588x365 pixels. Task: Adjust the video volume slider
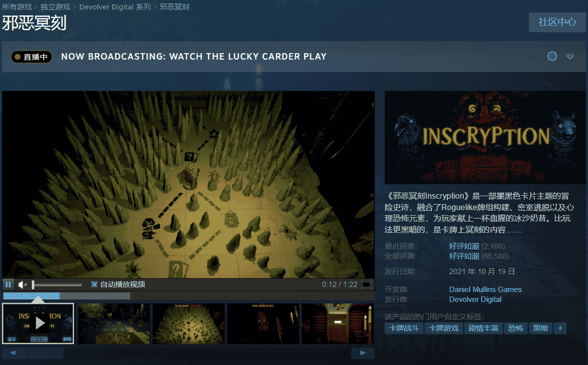(x=57, y=285)
